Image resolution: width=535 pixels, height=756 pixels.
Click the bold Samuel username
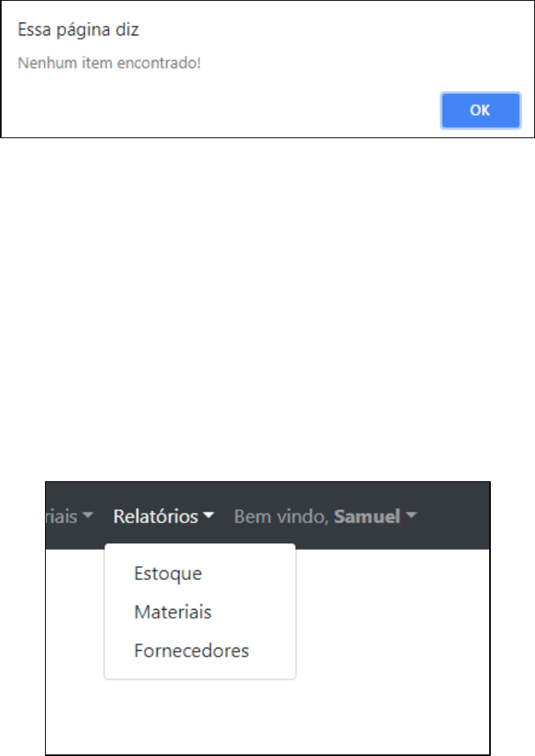pyautogui.click(x=366, y=517)
